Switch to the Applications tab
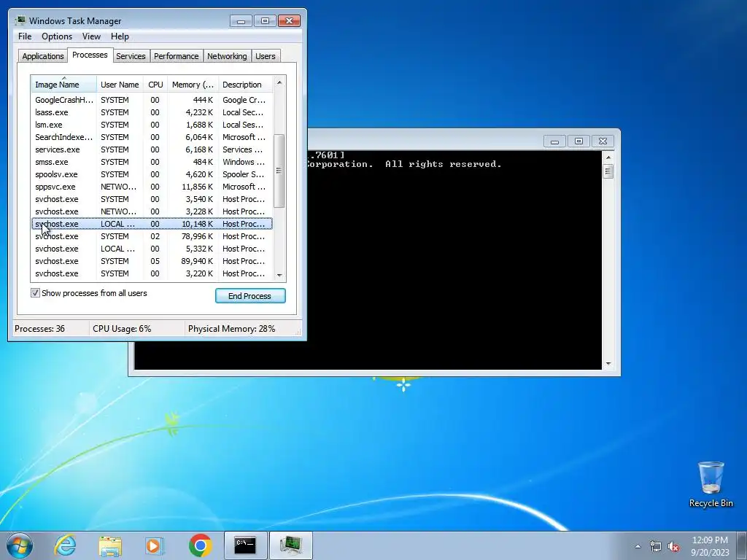 [43, 56]
